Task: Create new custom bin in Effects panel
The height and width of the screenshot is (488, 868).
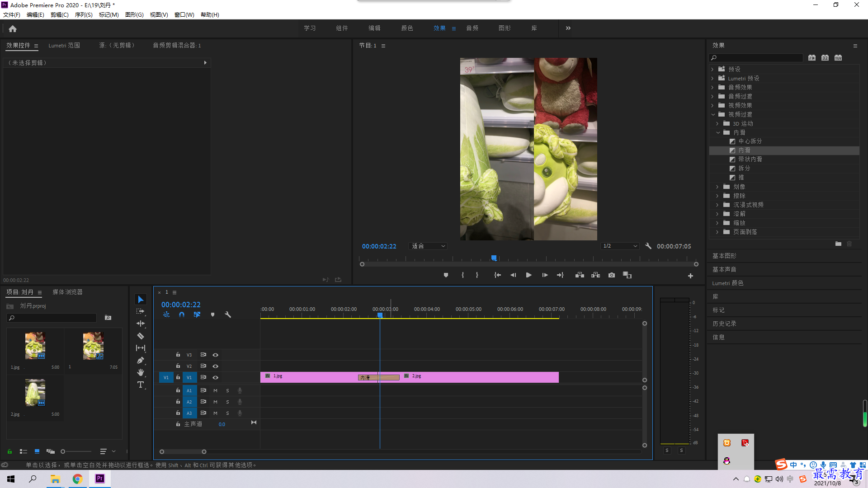Action: 838,244
